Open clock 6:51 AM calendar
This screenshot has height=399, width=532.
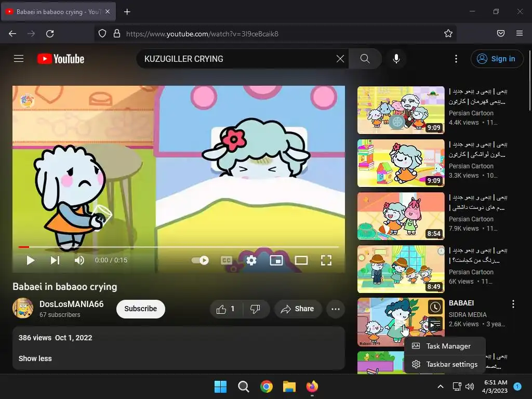click(495, 387)
